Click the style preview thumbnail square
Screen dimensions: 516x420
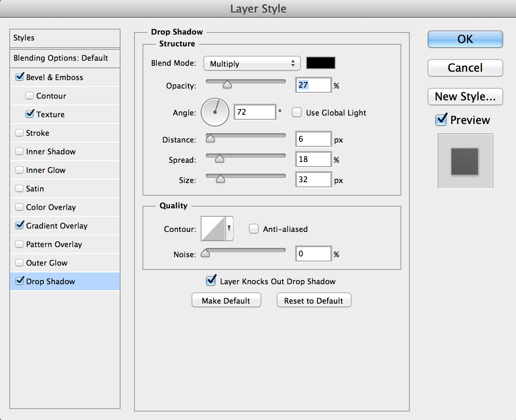(x=465, y=161)
